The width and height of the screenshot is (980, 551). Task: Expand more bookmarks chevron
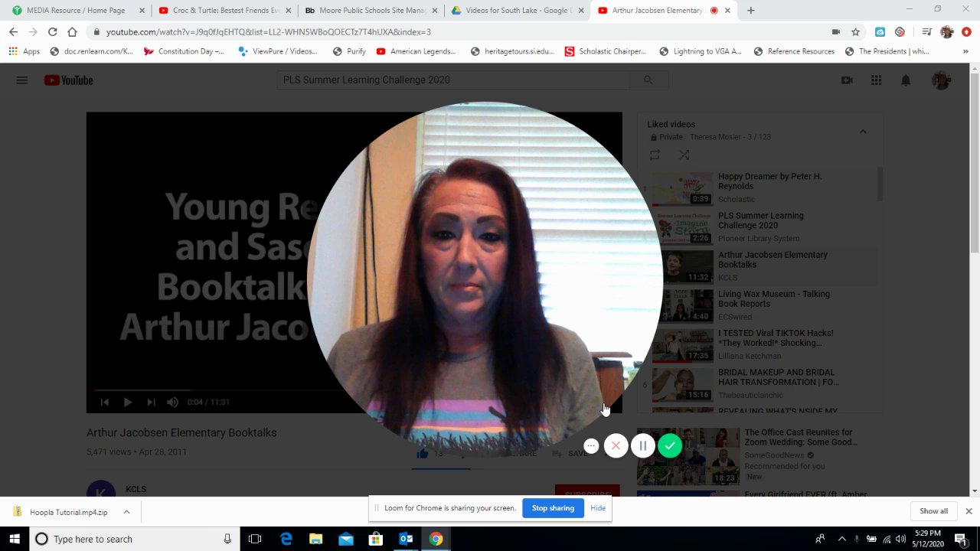coord(966,51)
